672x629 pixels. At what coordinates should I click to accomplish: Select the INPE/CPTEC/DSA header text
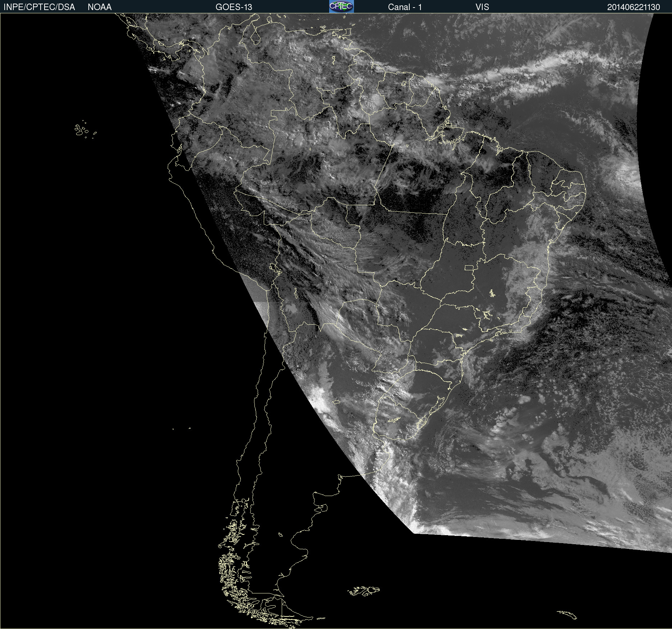[x=39, y=7]
